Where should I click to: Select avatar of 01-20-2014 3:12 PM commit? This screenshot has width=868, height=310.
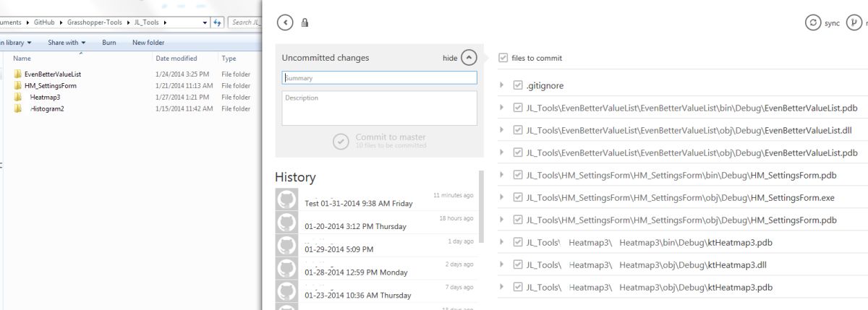(x=287, y=223)
